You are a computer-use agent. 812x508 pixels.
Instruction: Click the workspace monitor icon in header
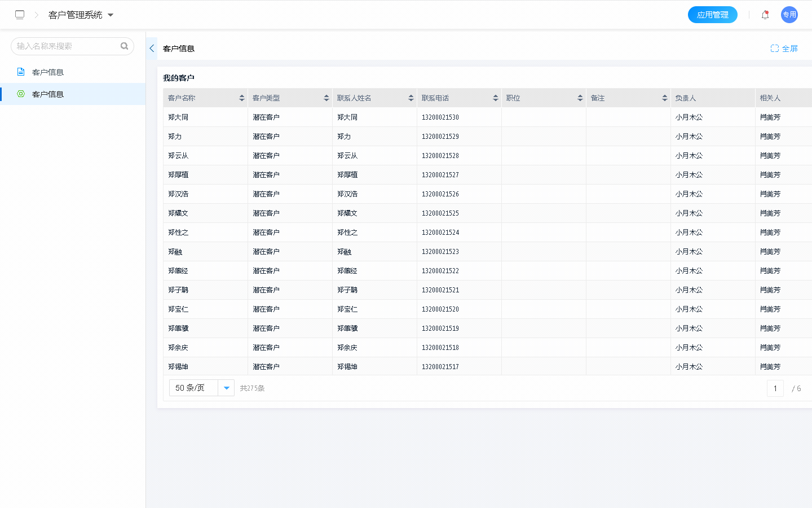[20, 15]
